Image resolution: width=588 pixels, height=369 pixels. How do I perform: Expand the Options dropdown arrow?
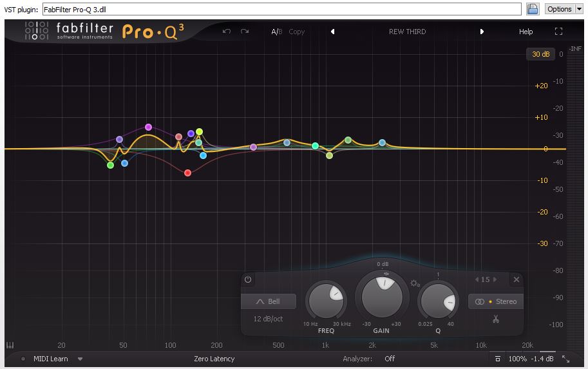click(579, 9)
